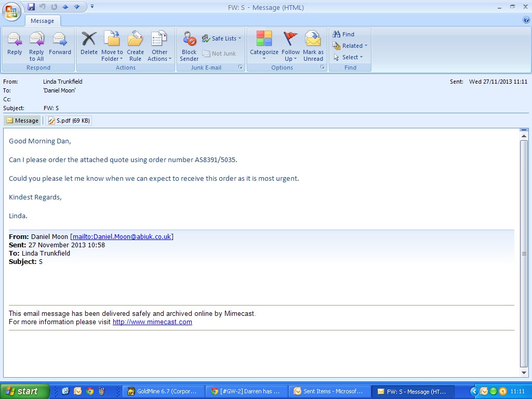Click the Not Junk button

coord(219,54)
